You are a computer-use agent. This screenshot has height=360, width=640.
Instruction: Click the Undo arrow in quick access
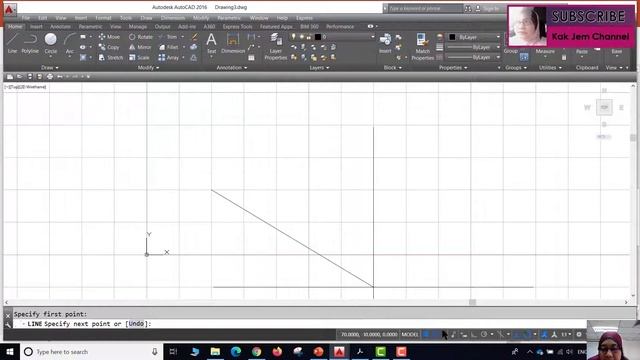(x=60, y=76)
